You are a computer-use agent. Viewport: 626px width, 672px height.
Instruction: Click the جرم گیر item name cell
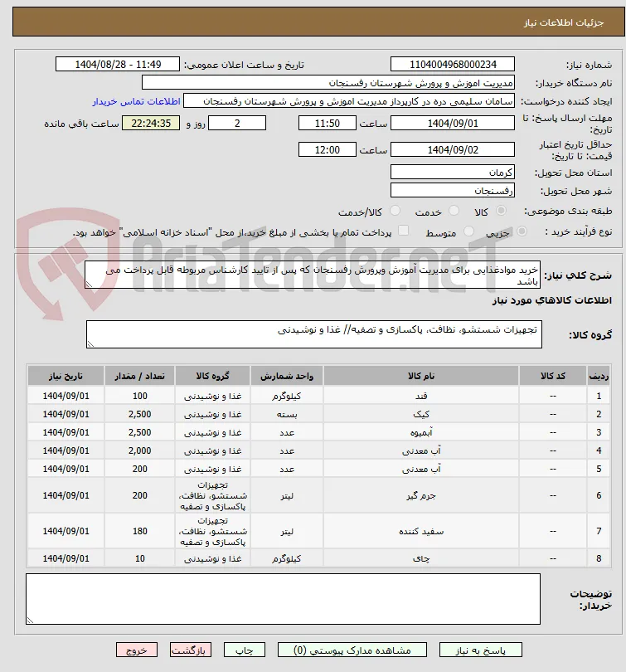(421, 495)
